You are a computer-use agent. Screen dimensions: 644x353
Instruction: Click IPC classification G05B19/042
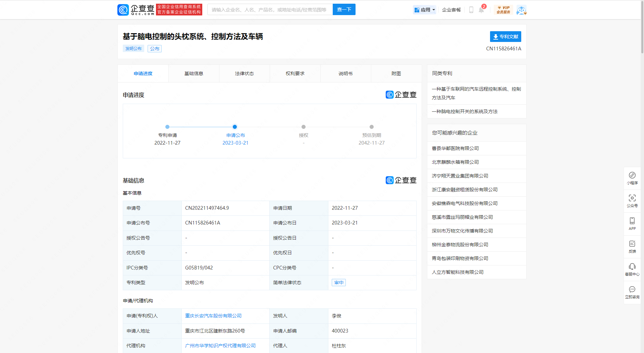(199, 268)
